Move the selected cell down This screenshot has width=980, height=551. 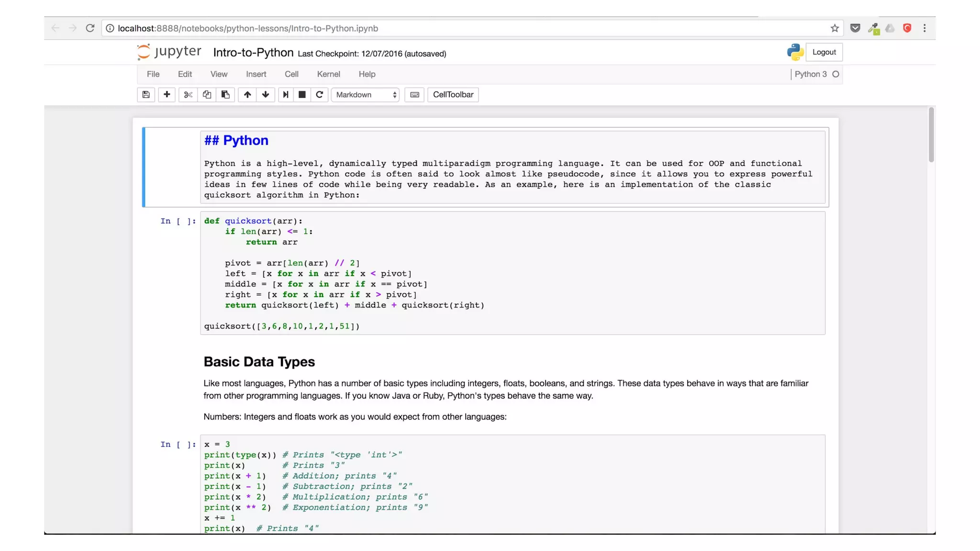coord(266,95)
